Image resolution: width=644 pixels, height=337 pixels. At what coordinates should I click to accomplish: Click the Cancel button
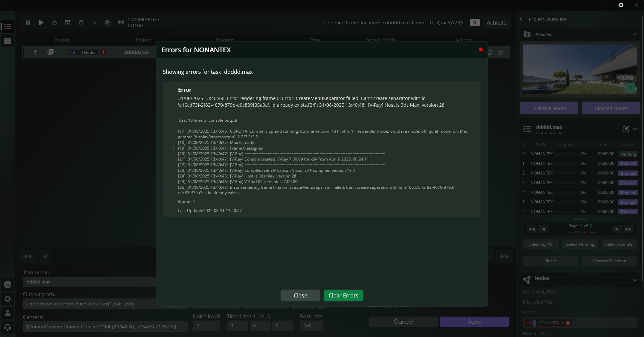[x=403, y=321]
